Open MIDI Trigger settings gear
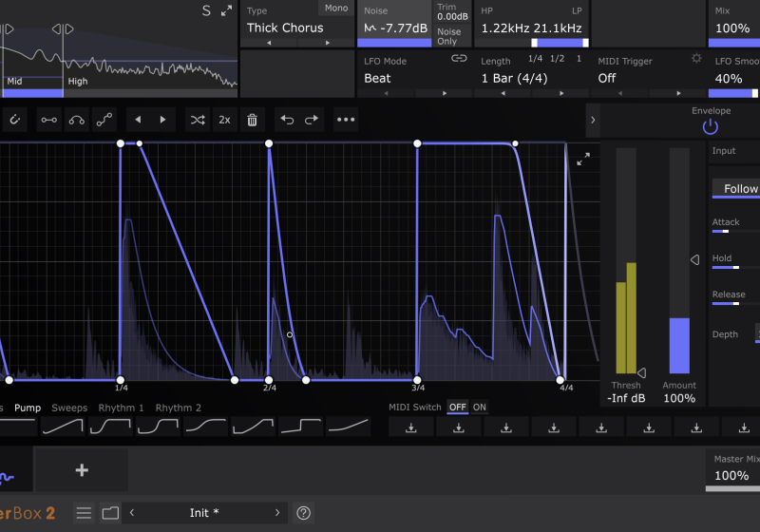Viewport: 760px width, 532px height. 696,59
